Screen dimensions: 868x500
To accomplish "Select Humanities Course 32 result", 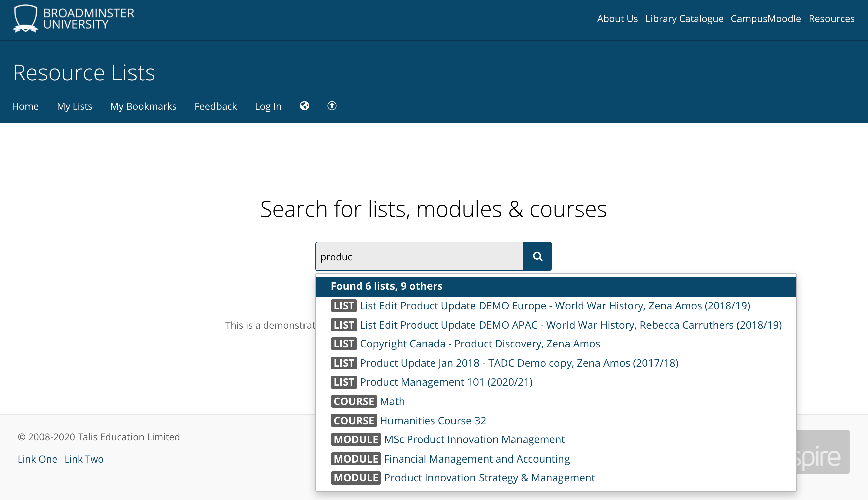I will 408,420.
